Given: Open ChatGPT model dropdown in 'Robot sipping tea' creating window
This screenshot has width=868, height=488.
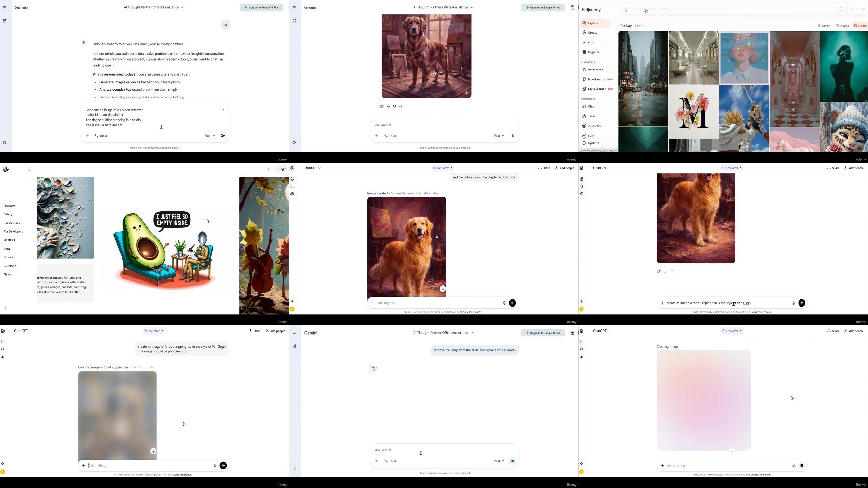Looking at the screenshot, I should pyautogui.click(x=23, y=331).
